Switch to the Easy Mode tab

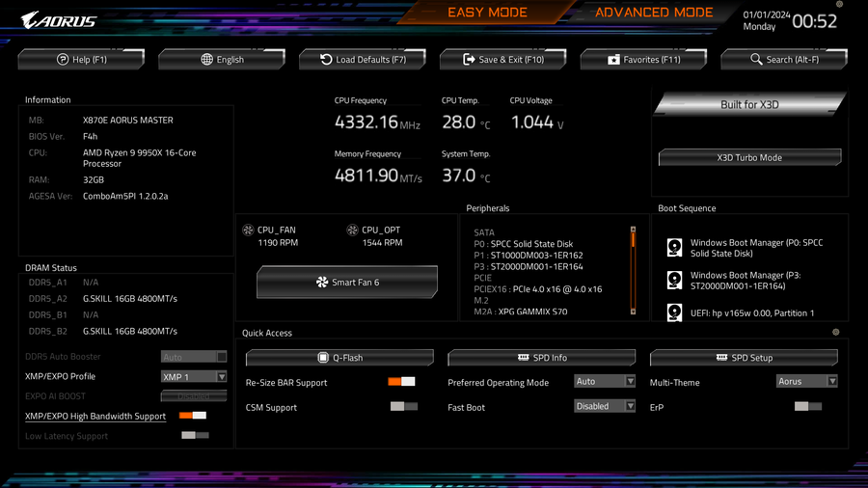487,13
